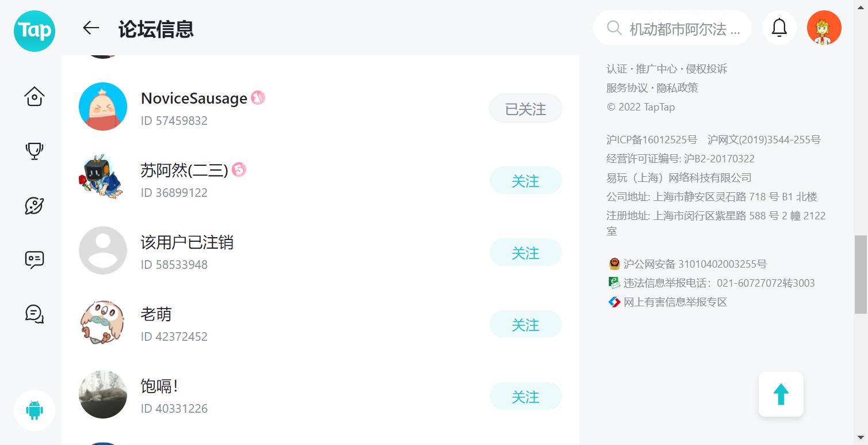
Task: Click the badge next to 苏阿然(二三)
Action: pyautogui.click(x=239, y=170)
